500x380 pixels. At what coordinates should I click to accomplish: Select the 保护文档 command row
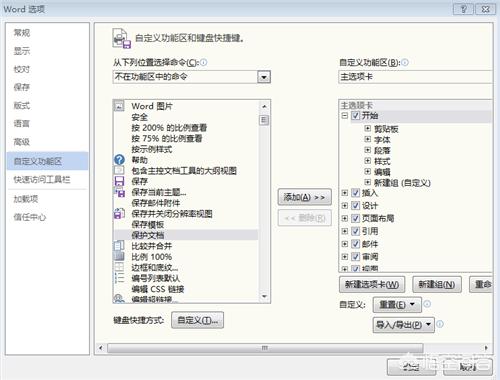[186, 235]
